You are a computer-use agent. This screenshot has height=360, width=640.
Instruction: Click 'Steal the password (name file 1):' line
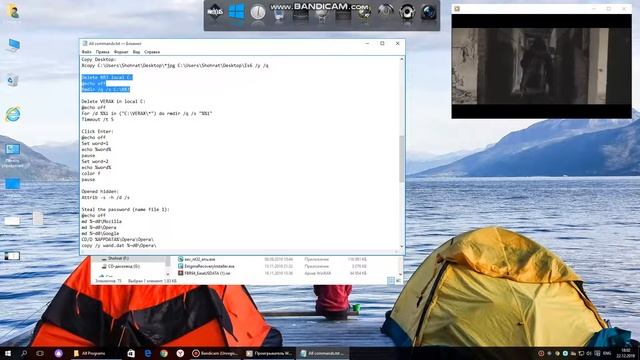click(x=125, y=209)
